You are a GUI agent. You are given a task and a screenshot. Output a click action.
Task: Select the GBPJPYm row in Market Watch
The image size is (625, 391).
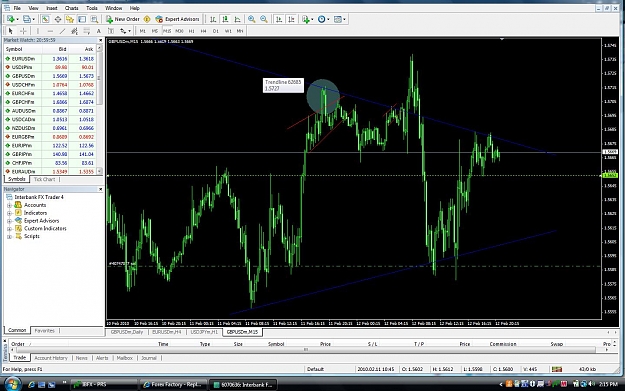coord(50,154)
